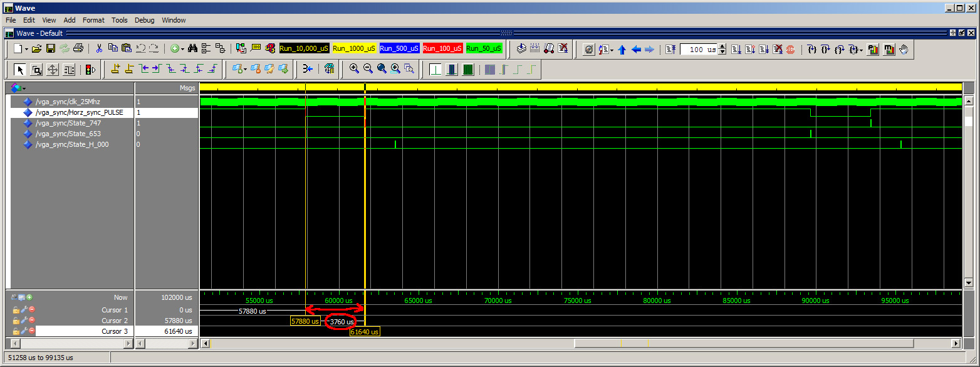Click the red Run_100_uS button
This screenshot has width=980, height=367.
442,48
